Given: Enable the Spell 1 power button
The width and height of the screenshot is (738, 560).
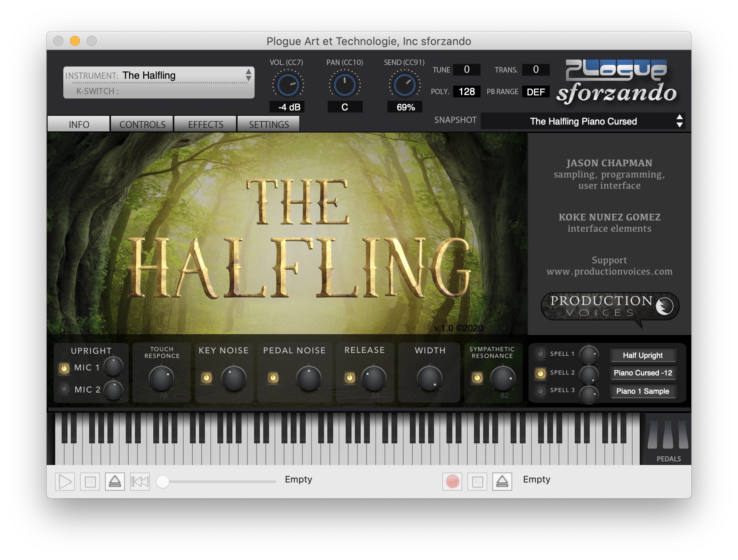Looking at the screenshot, I should pos(541,353).
